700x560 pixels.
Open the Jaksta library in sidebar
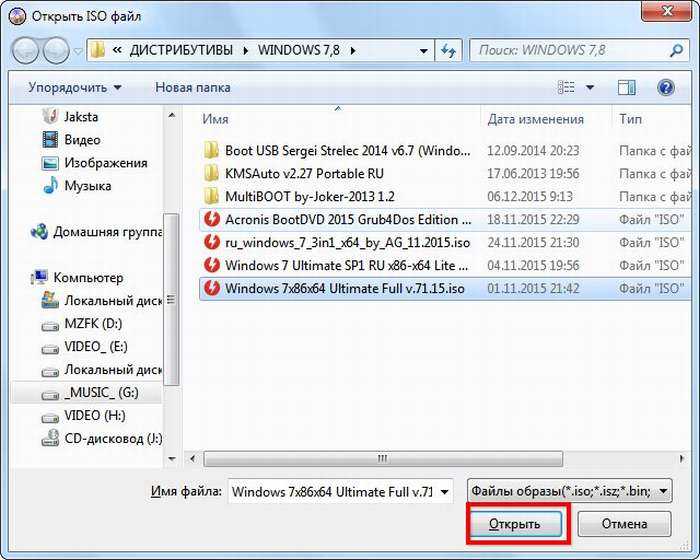[x=71, y=117]
